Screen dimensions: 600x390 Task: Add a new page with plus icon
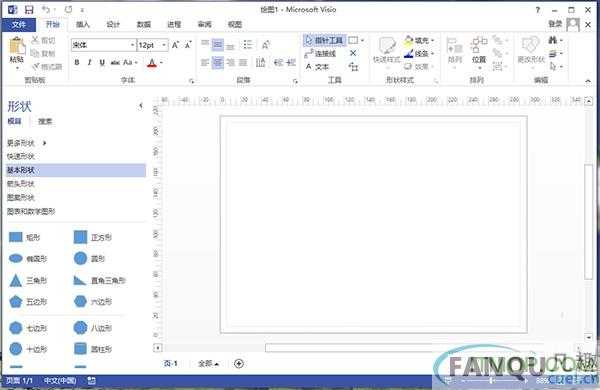tap(239, 364)
